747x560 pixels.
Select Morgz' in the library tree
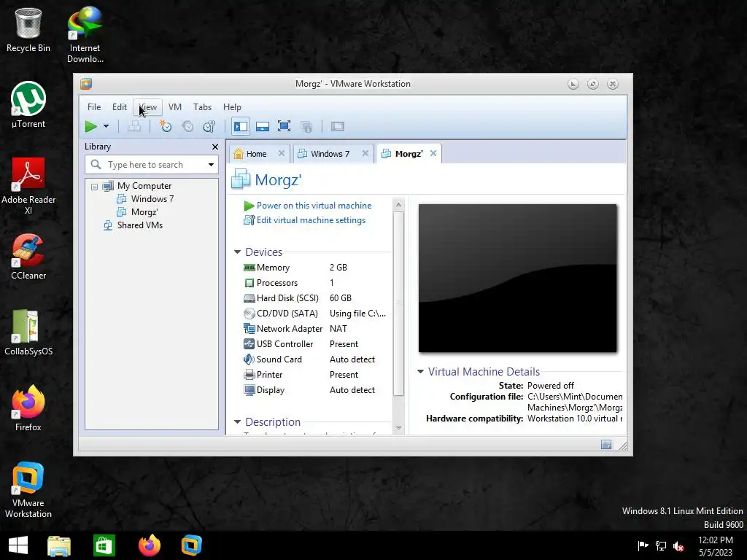[144, 212]
